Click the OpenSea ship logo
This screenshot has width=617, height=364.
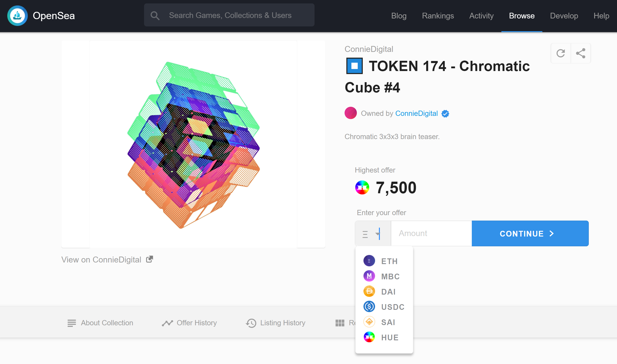point(18,16)
